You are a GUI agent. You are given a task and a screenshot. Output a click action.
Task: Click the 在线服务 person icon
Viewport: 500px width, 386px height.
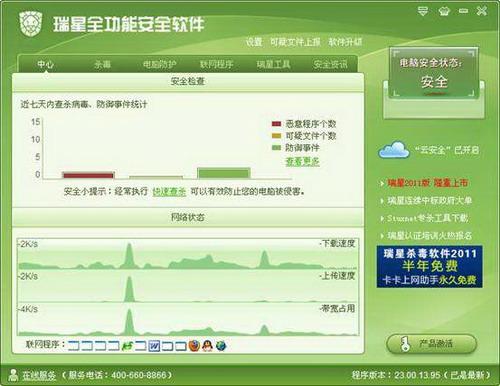pos(13,375)
